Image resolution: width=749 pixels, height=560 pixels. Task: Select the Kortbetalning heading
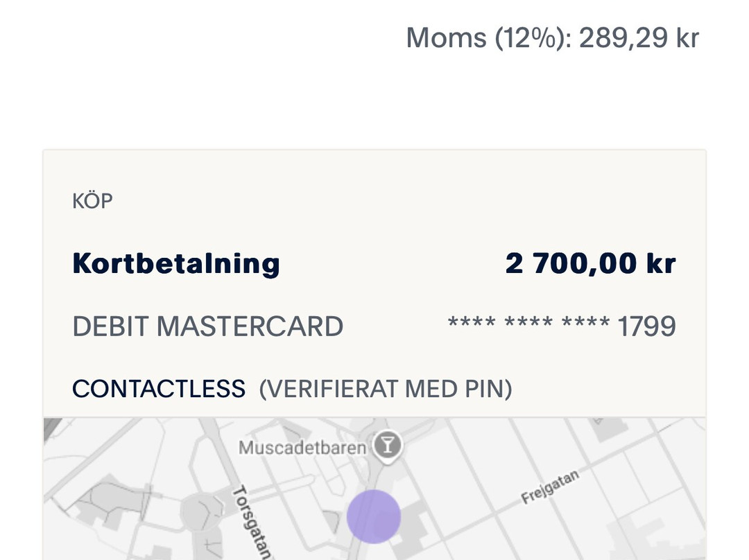pyautogui.click(x=176, y=263)
